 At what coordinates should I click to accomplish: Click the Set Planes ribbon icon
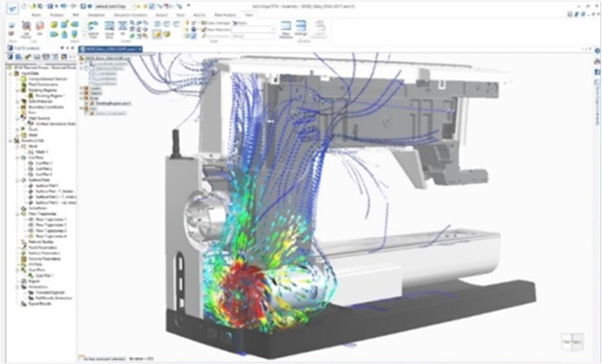click(26, 29)
